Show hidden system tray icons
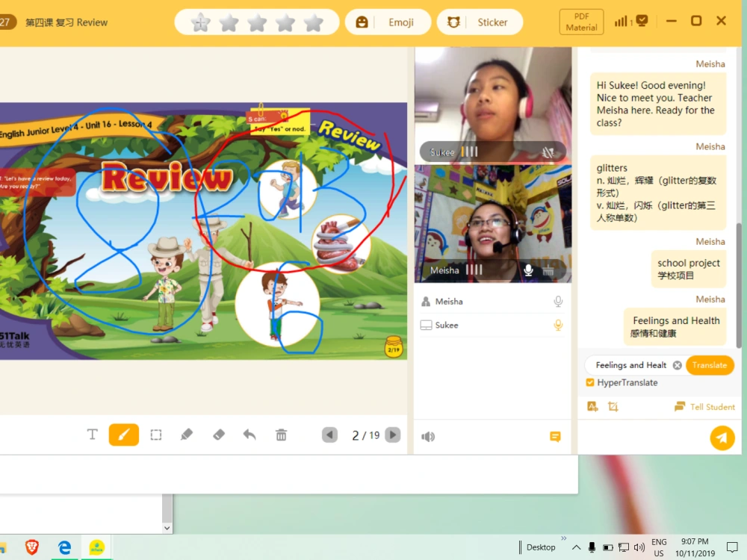This screenshot has width=747, height=560. [576, 547]
